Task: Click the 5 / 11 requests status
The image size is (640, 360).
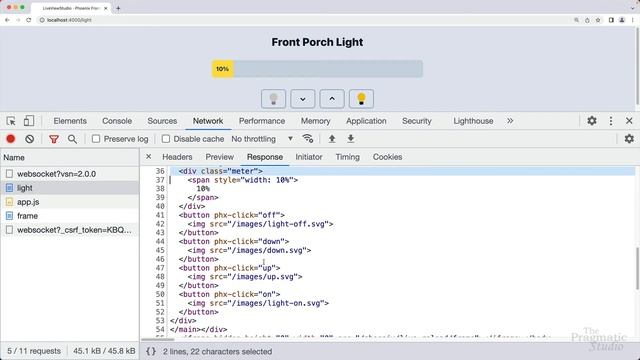Action: (x=34, y=351)
